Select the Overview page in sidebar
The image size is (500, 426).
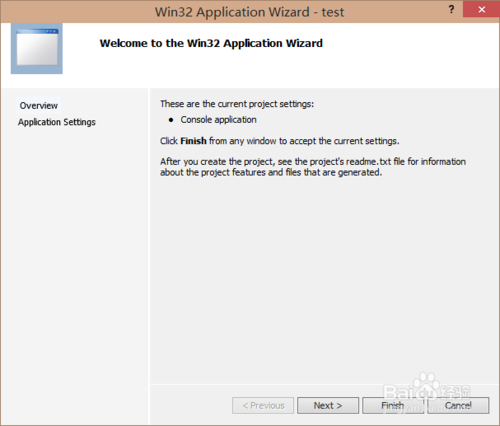(39, 105)
